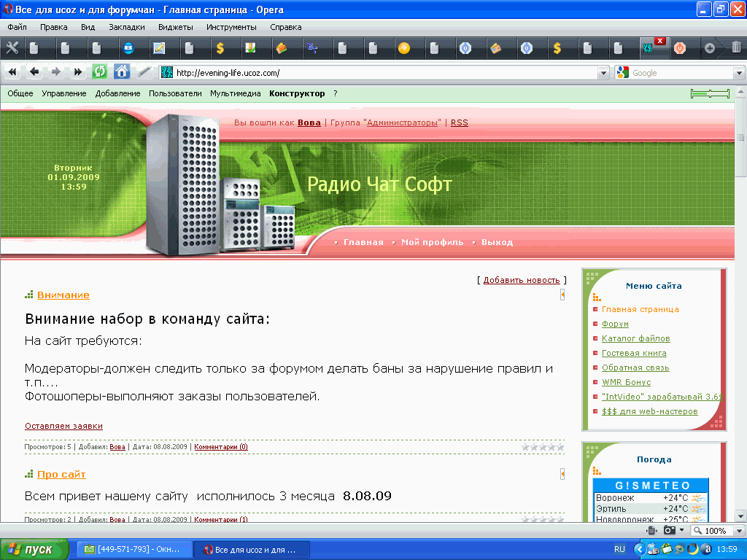Click the yellow crescent tray icon
The height and width of the screenshot is (560, 747).
click(694, 550)
